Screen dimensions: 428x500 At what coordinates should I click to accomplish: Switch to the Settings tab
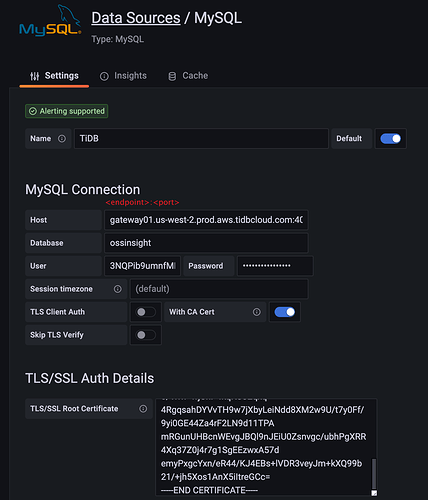pyautogui.click(x=54, y=76)
